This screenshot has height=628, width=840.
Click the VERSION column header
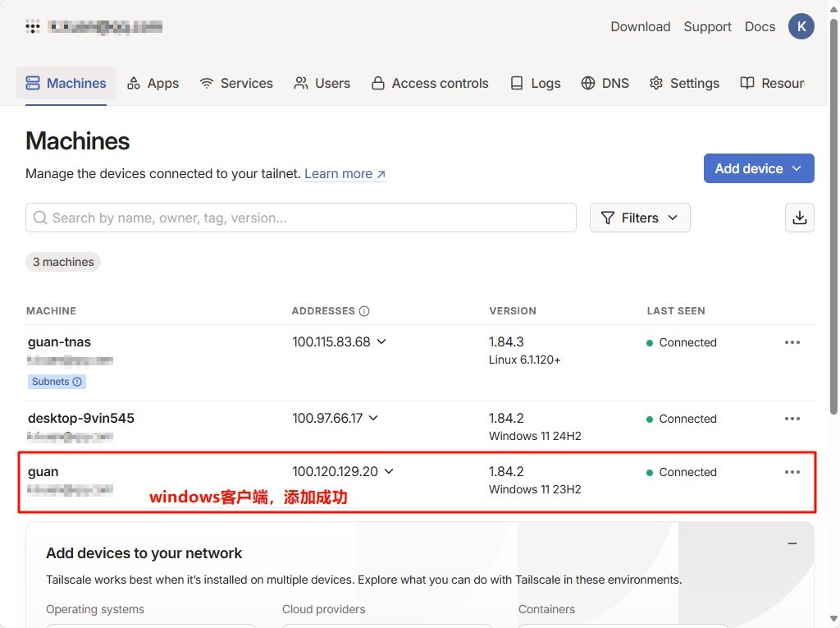pyautogui.click(x=512, y=311)
